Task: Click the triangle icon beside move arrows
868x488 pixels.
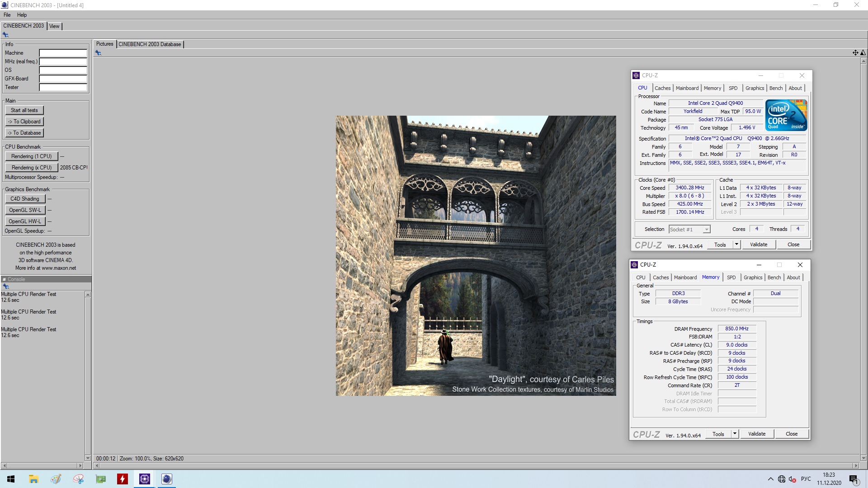Action: point(863,53)
